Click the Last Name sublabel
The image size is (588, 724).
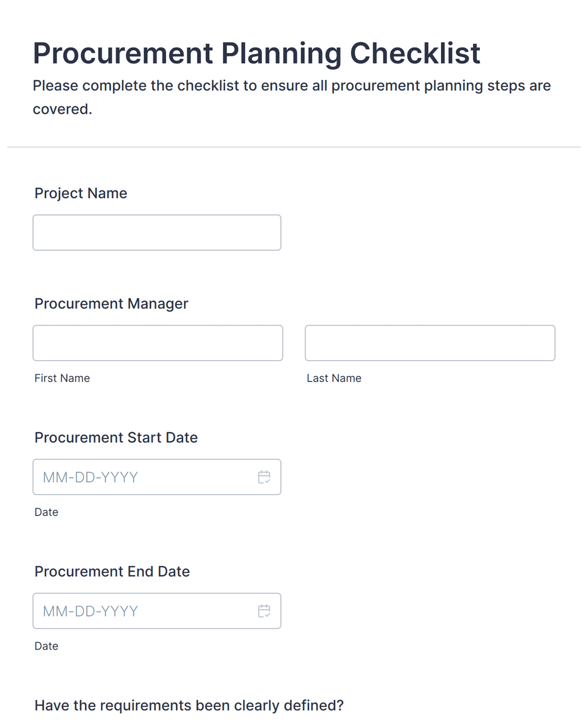click(334, 378)
